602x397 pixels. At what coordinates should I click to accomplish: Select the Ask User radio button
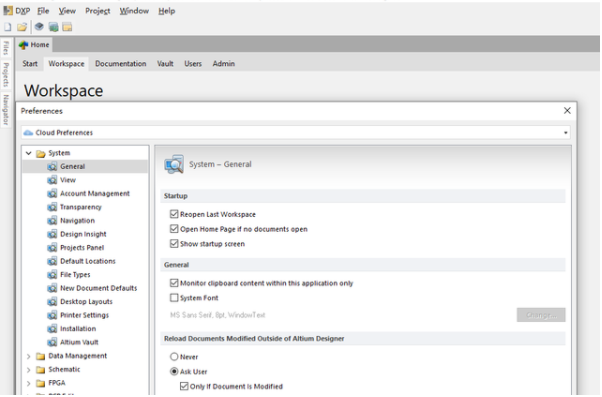174,372
